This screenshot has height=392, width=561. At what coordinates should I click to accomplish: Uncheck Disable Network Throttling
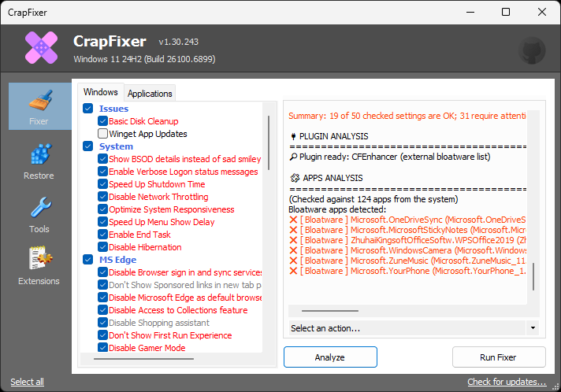coord(102,197)
